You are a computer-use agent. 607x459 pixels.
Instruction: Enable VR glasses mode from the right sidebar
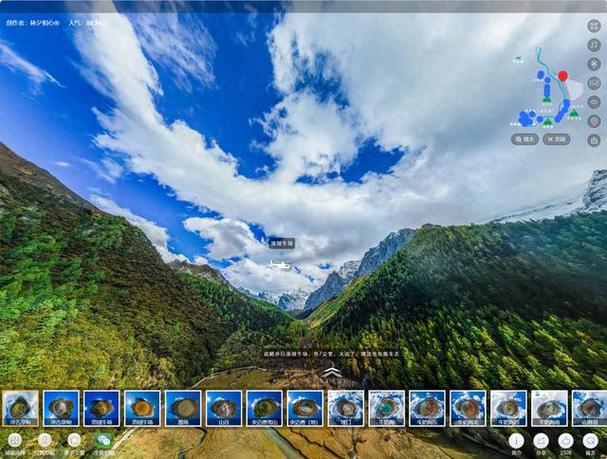point(594,83)
